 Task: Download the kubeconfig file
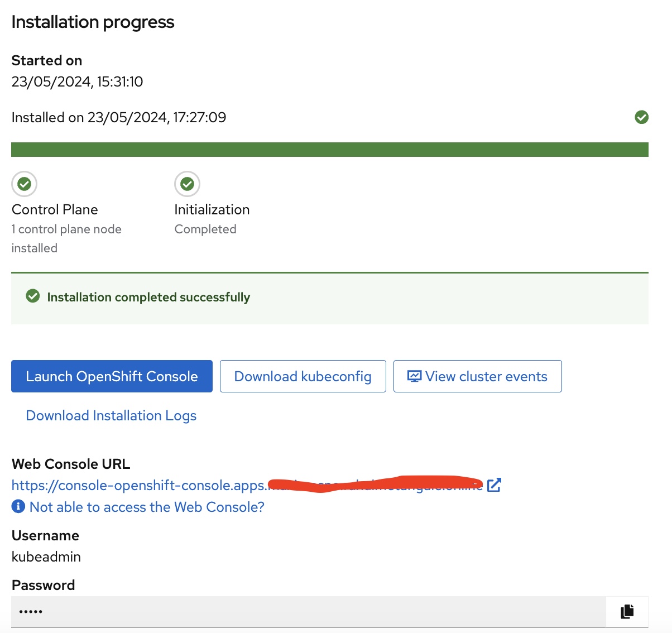tap(303, 376)
